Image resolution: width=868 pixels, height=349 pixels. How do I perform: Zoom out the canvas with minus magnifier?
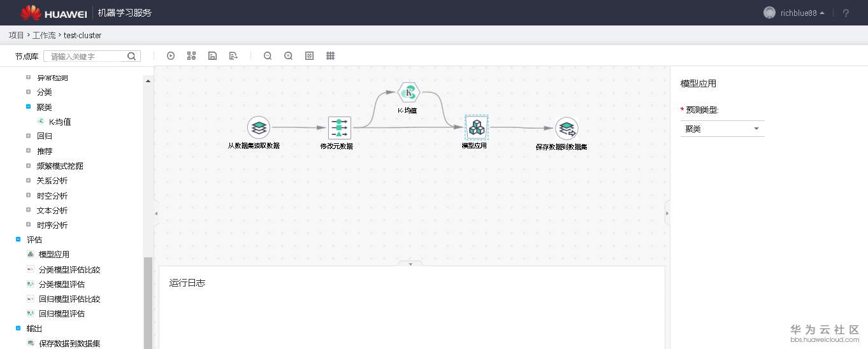(x=268, y=56)
